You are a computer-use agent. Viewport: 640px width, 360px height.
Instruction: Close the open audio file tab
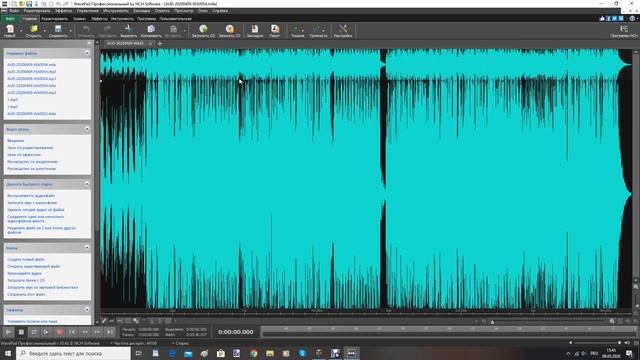coord(150,43)
